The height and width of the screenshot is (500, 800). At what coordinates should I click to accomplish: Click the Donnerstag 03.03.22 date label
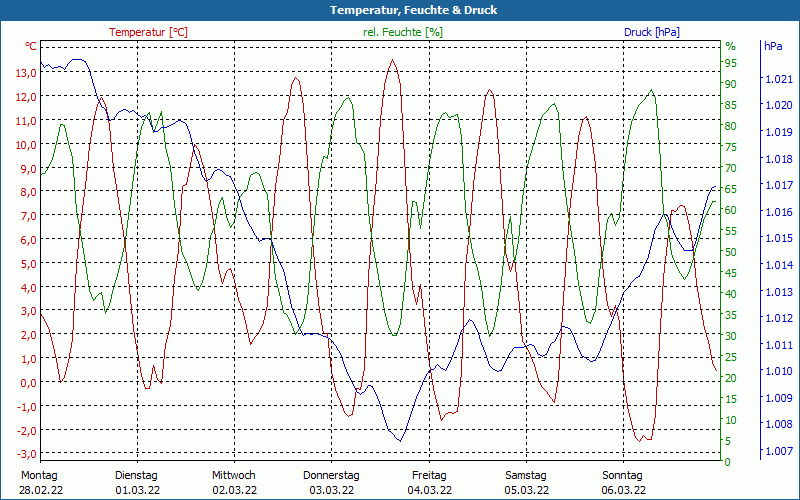click(331, 482)
